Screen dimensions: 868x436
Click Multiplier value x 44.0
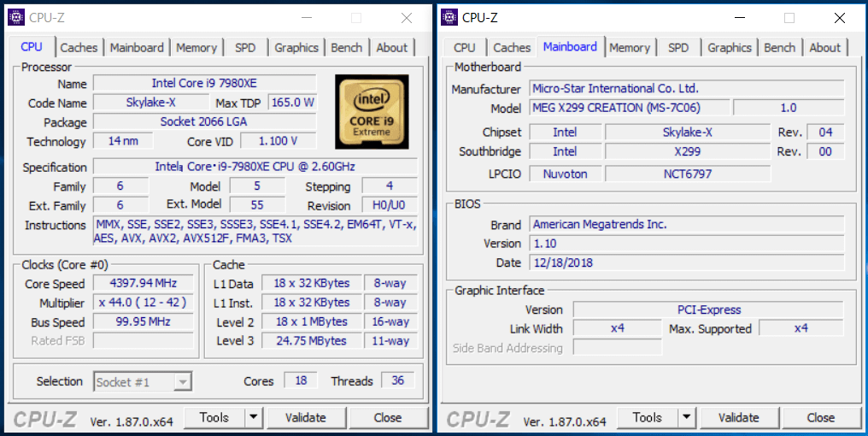143,303
